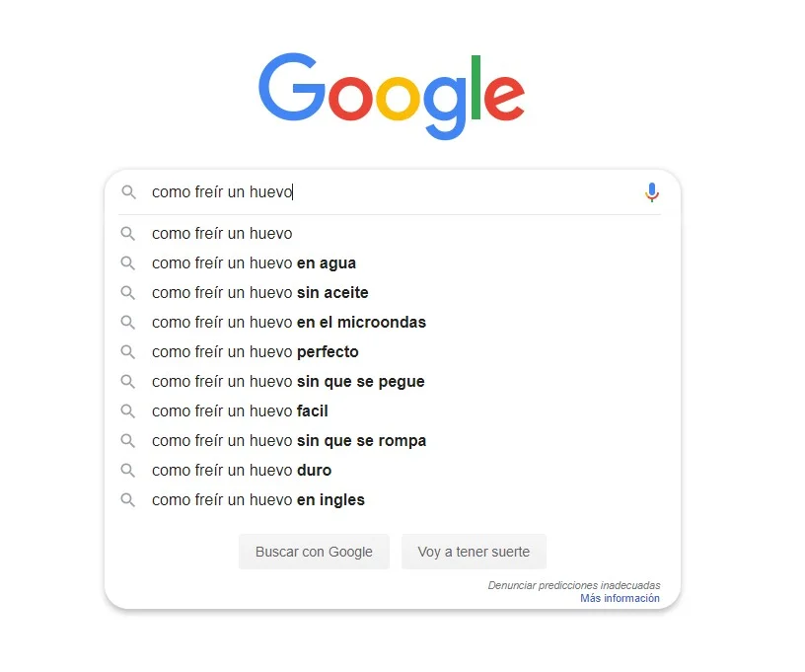Select suggestion 'como freír un huevo sin aceite'

tap(393, 293)
